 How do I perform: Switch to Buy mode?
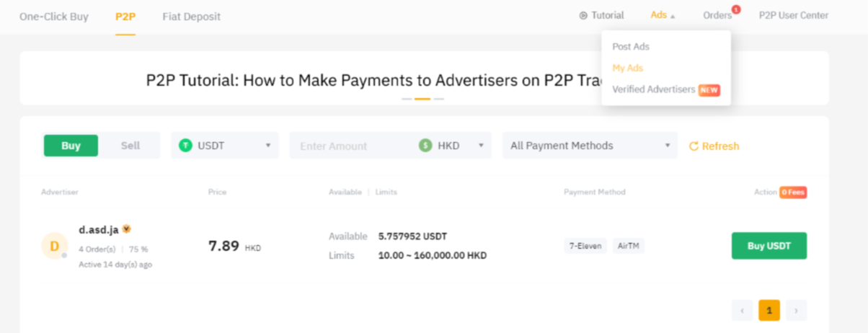[x=71, y=146]
